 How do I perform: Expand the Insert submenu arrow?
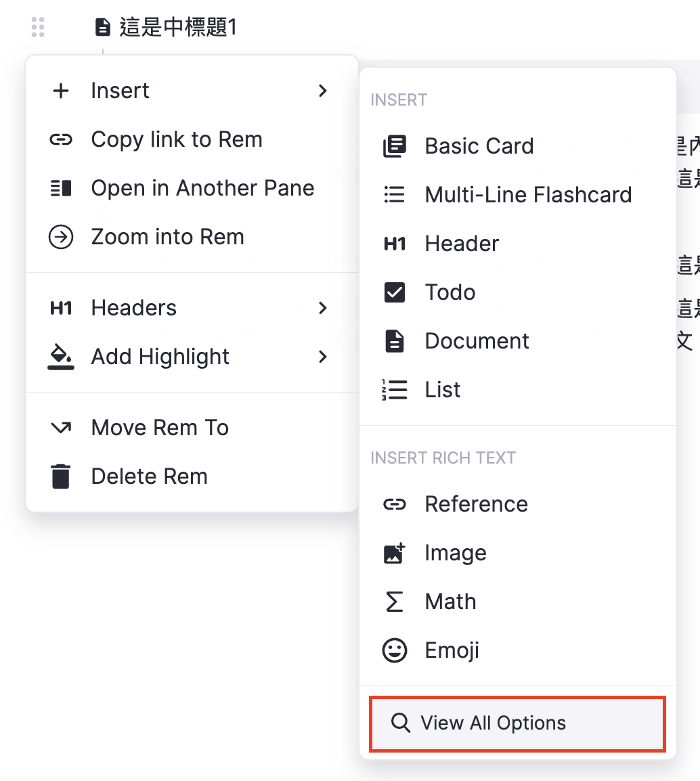click(x=323, y=91)
